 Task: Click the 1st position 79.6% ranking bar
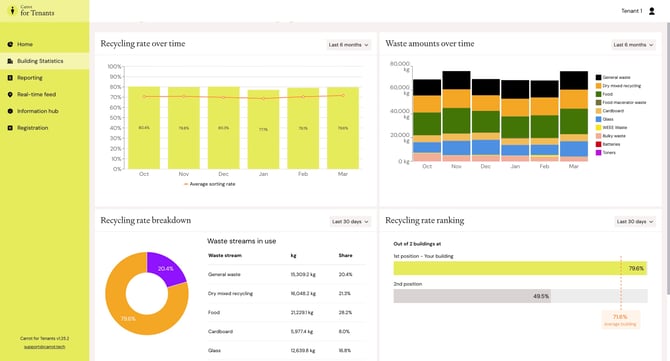click(520, 268)
